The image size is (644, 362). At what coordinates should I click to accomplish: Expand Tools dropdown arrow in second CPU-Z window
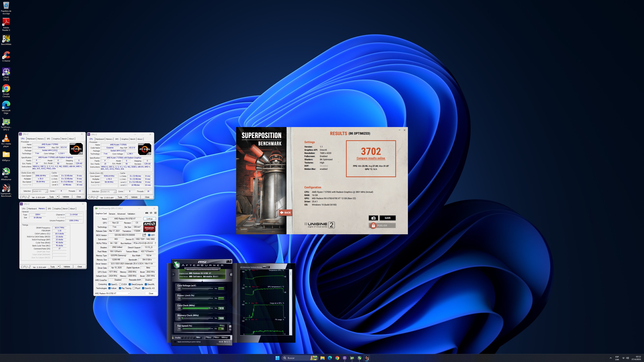tap(126, 197)
